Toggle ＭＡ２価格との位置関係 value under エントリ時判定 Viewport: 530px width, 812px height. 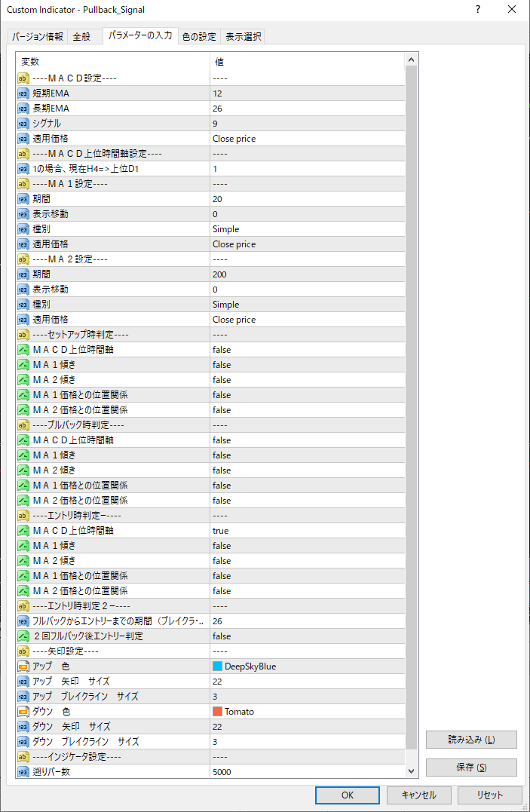point(308,591)
